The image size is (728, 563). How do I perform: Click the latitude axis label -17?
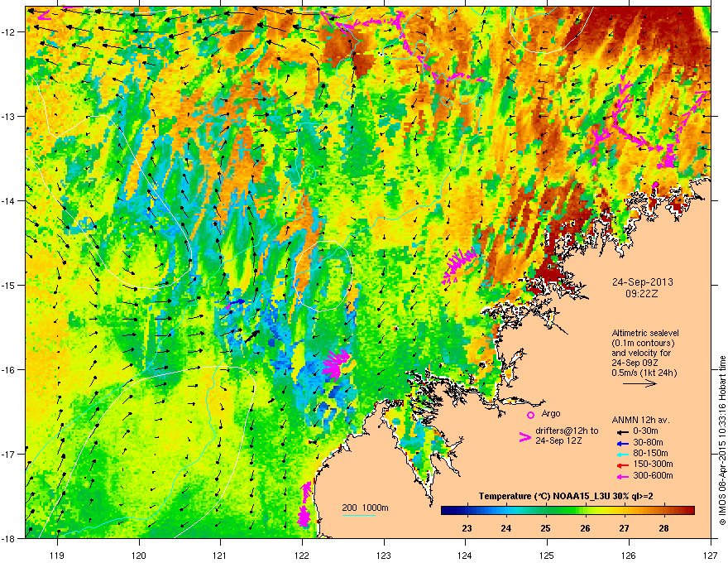(9, 454)
